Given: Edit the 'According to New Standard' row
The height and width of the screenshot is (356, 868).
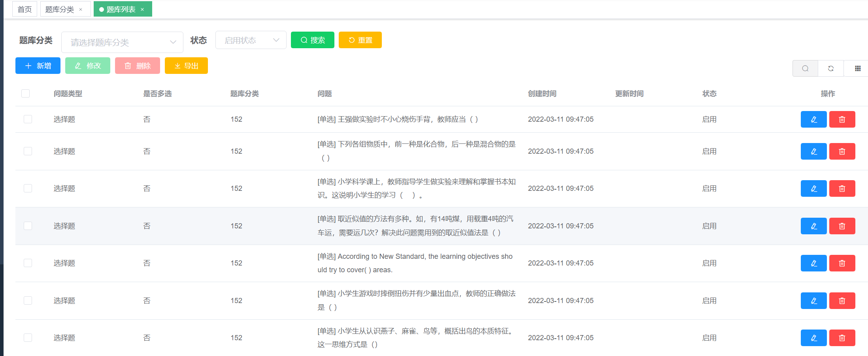Looking at the screenshot, I should tap(813, 263).
